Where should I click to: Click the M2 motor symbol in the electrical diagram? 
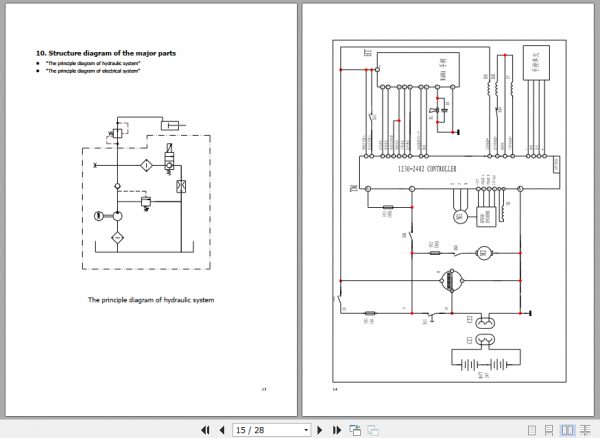(x=483, y=253)
